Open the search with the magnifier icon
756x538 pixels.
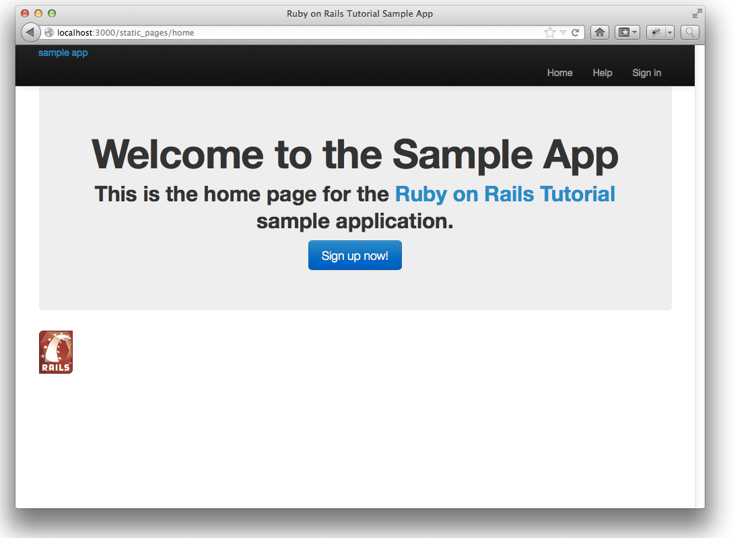(689, 32)
